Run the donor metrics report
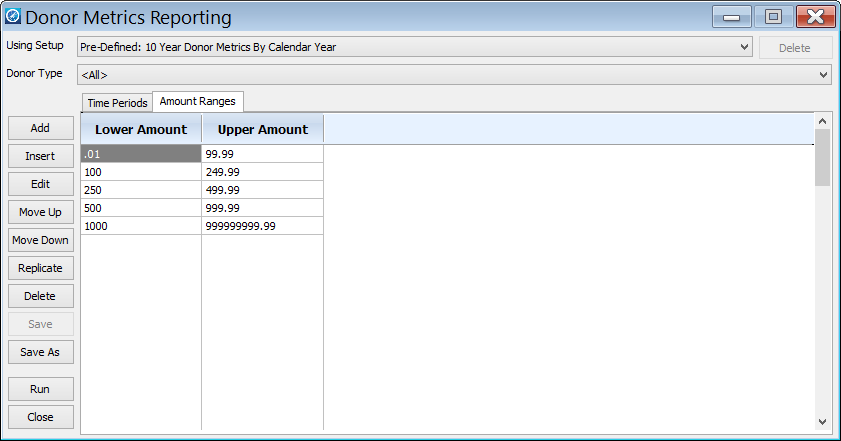Image resolution: width=841 pixels, height=441 pixels. [x=41, y=389]
